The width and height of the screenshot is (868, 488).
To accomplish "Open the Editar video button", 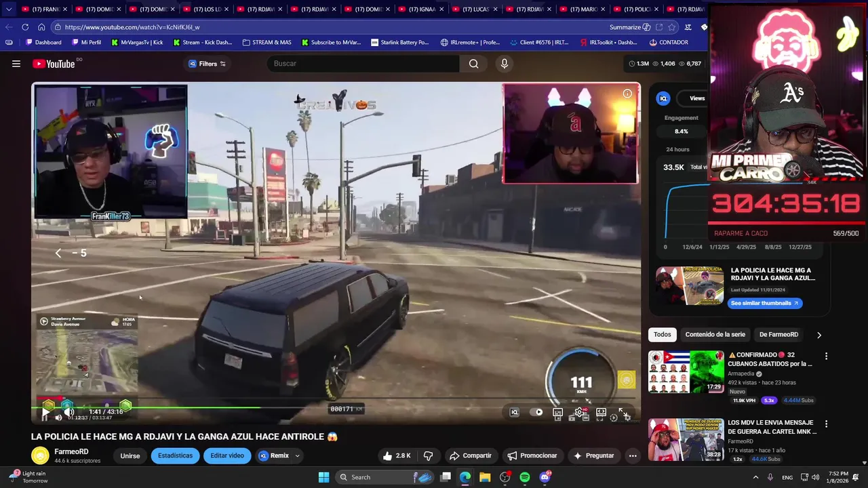I will (227, 455).
